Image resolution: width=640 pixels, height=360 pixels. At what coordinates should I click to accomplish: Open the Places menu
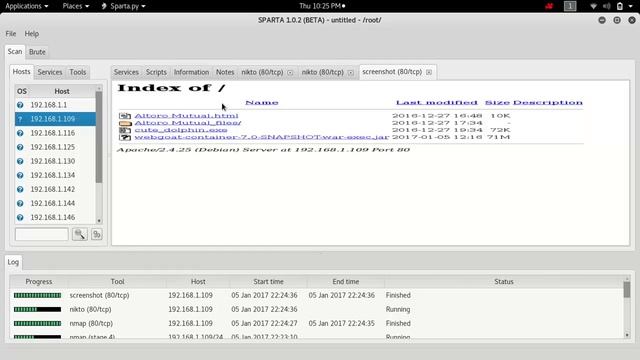pyautogui.click(x=76, y=6)
